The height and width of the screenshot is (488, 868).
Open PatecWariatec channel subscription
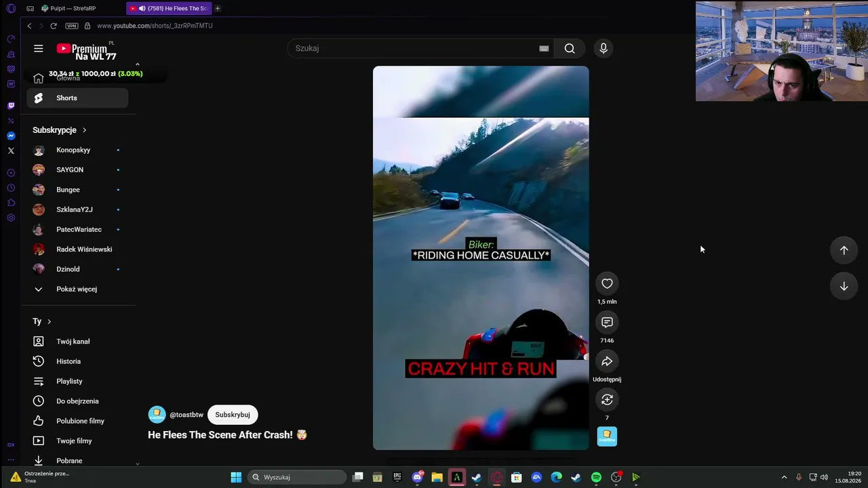pos(77,230)
